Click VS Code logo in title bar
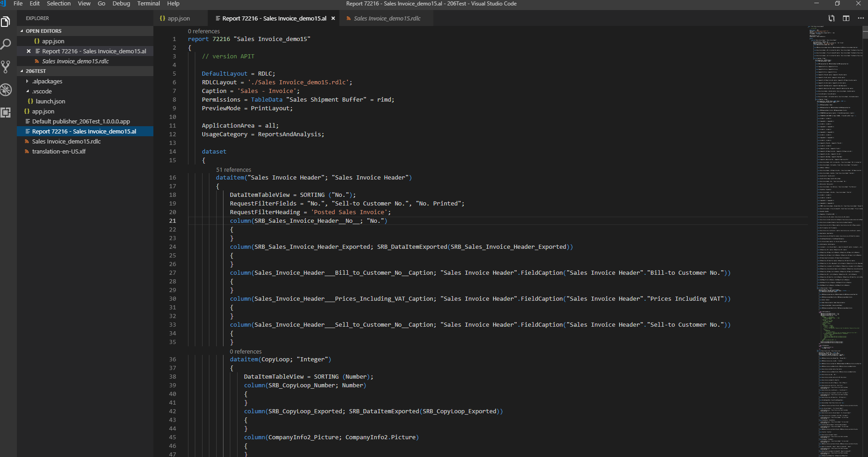 point(3,3)
